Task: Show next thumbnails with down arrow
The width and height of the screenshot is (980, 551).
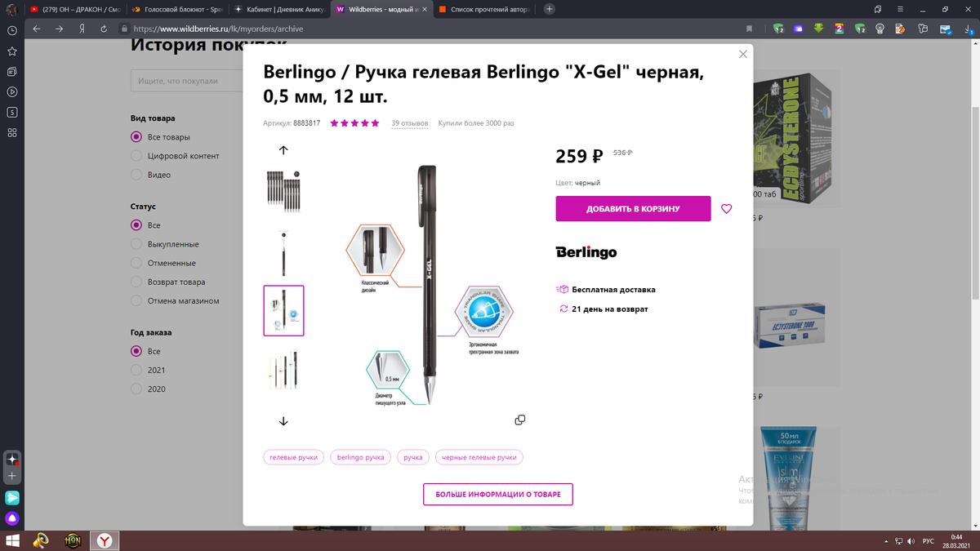Action: (283, 421)
